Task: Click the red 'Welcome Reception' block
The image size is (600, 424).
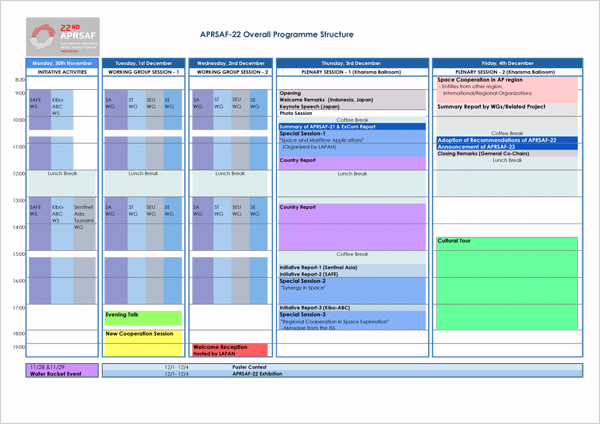Action: coord(230,350)
